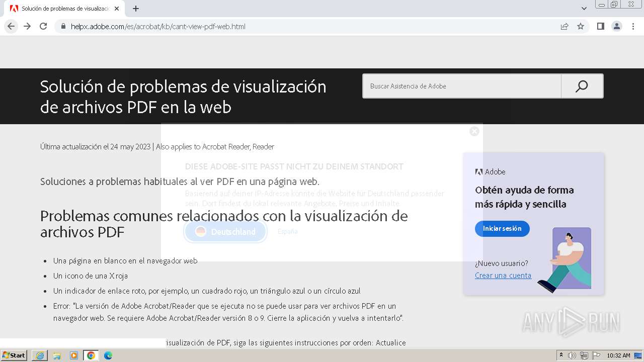The image size is (644, 362).
Task: Open Action Center flag icon
Action: [x=596, y=355]
